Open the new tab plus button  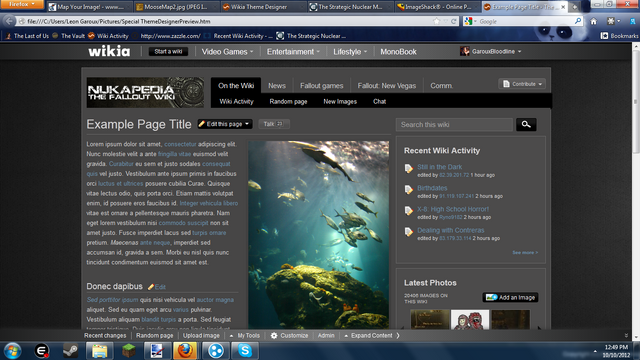point(574,7)
